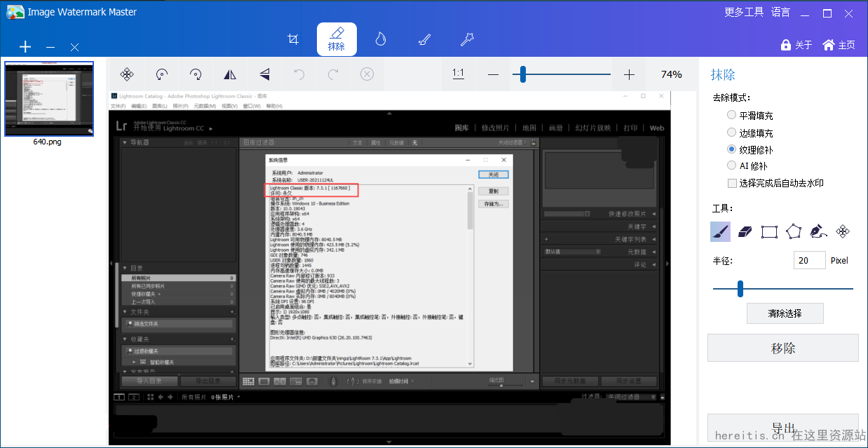
Task: Click the X icon to clear the image list
Action: pyautogui.click(x=74, y=47)
